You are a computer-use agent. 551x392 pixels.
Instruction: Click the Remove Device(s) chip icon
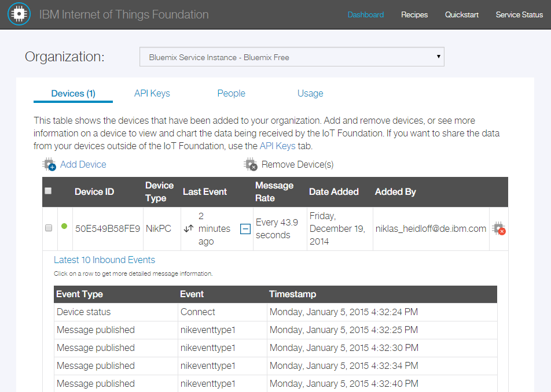[251, 164]
